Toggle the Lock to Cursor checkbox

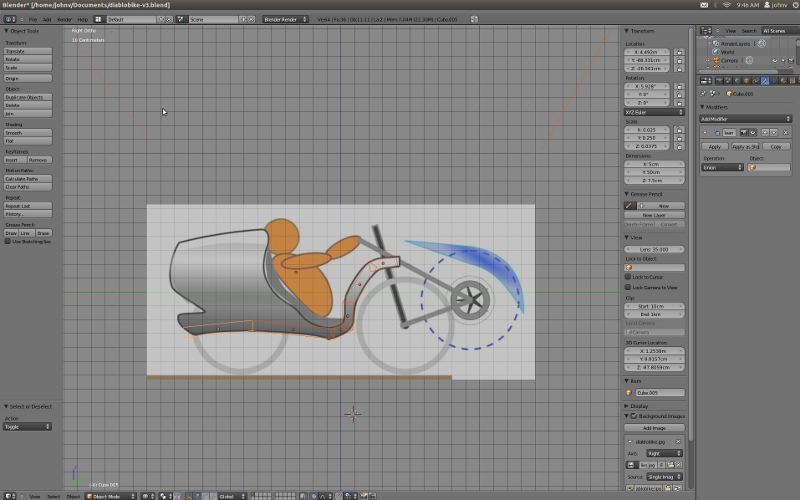coord(628,277)
